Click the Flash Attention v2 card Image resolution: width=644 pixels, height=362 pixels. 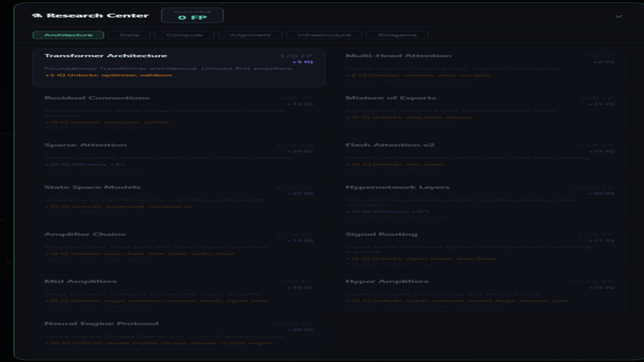point(479,157)
